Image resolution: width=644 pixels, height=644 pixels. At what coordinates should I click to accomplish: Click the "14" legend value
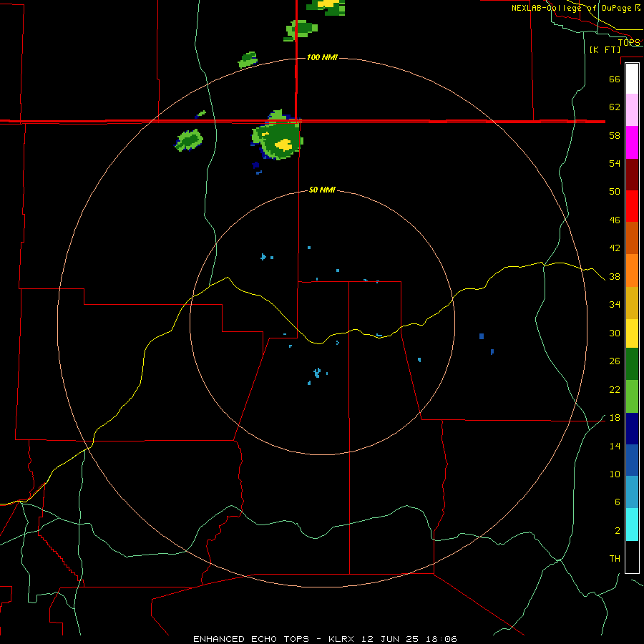click(615, 446)
